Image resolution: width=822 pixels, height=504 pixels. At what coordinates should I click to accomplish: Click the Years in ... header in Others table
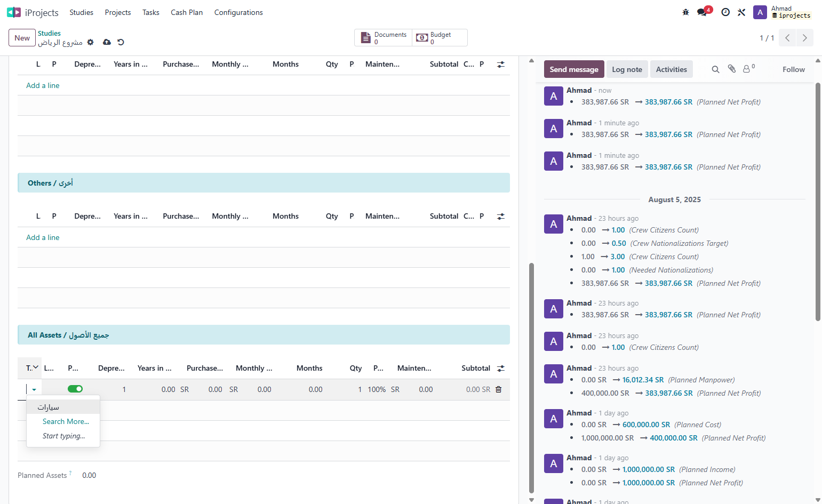[130, 216]
